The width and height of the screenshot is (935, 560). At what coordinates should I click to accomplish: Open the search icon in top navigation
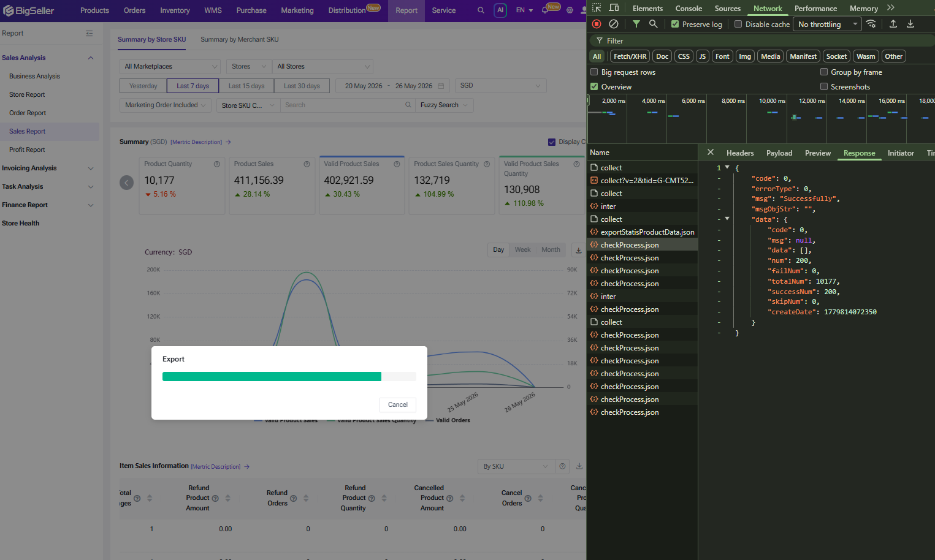click(481, 10)
